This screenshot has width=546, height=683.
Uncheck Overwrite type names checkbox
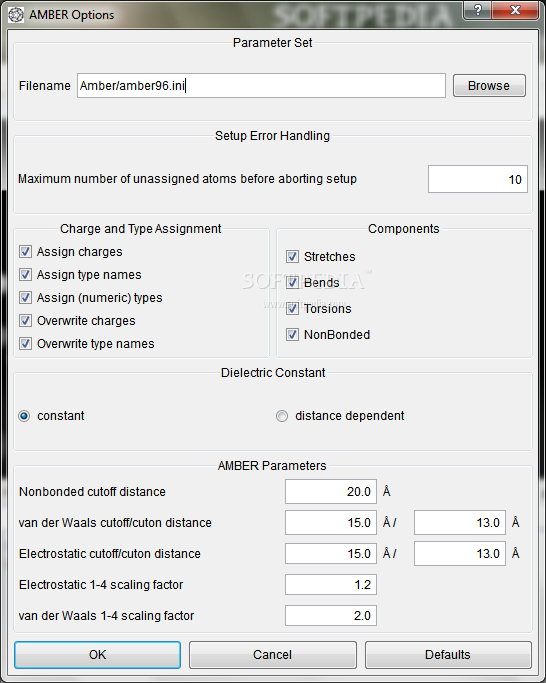pyautogui.click(x=25, y=344)
